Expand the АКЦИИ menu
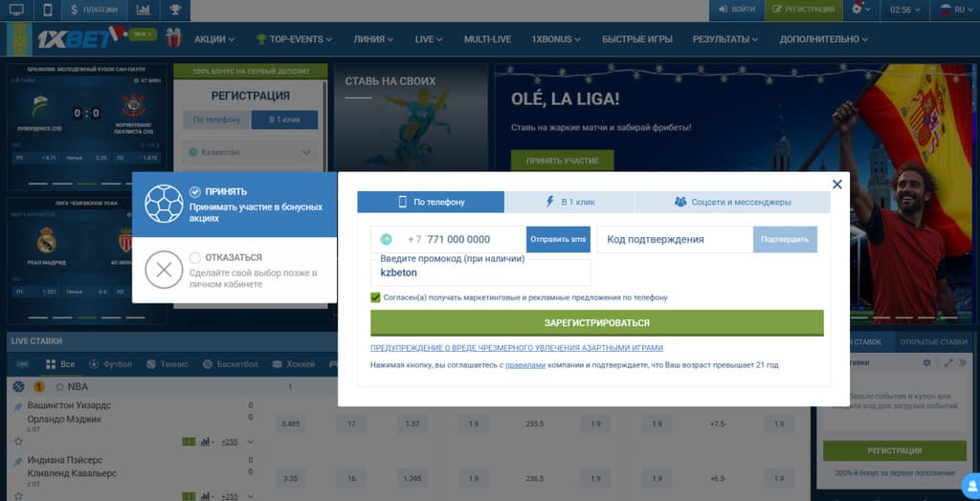The height and width of the screenshot is (501, 980). point(214,39)
